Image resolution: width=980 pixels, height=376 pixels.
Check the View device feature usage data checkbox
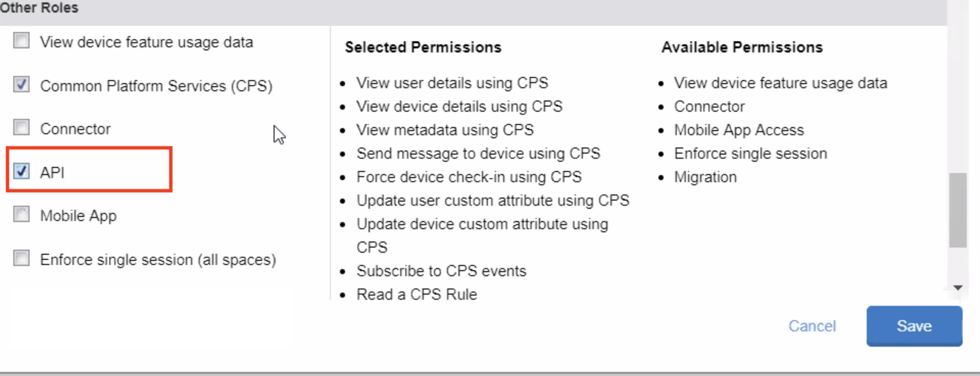pos(22,42)
